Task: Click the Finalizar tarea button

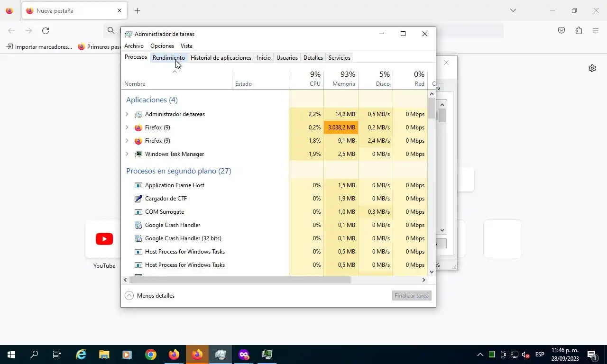Action: (x=412, y=296)
